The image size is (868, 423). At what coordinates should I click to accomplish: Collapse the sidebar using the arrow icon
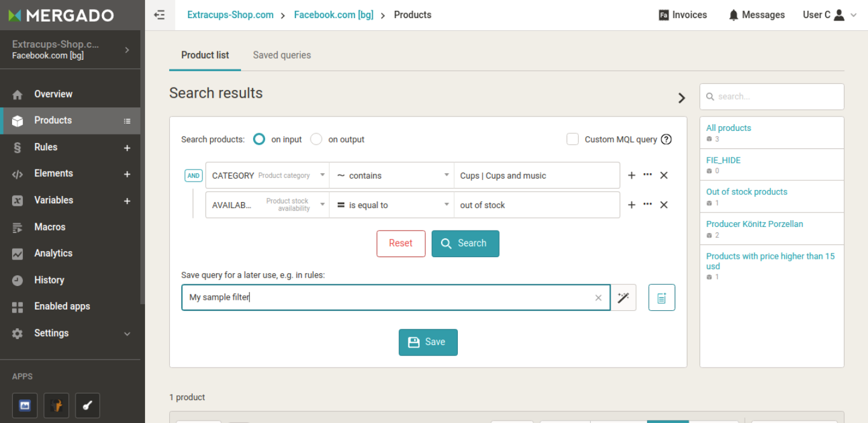[159, 14]
